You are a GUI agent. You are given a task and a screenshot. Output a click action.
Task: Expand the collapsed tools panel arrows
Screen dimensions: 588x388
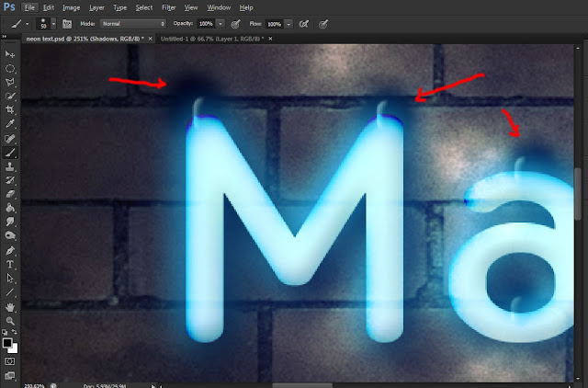5,37
